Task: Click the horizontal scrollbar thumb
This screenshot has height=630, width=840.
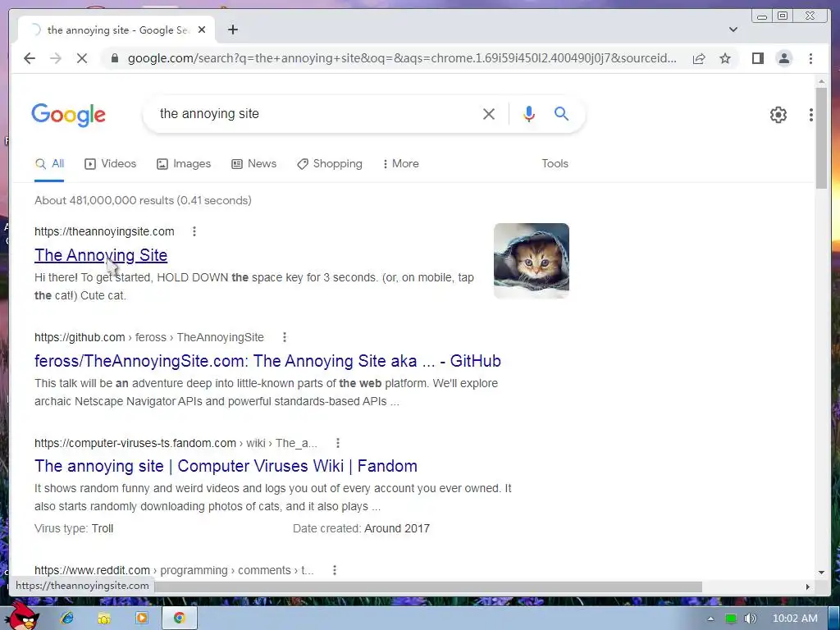Action: [x=427, y=587]
